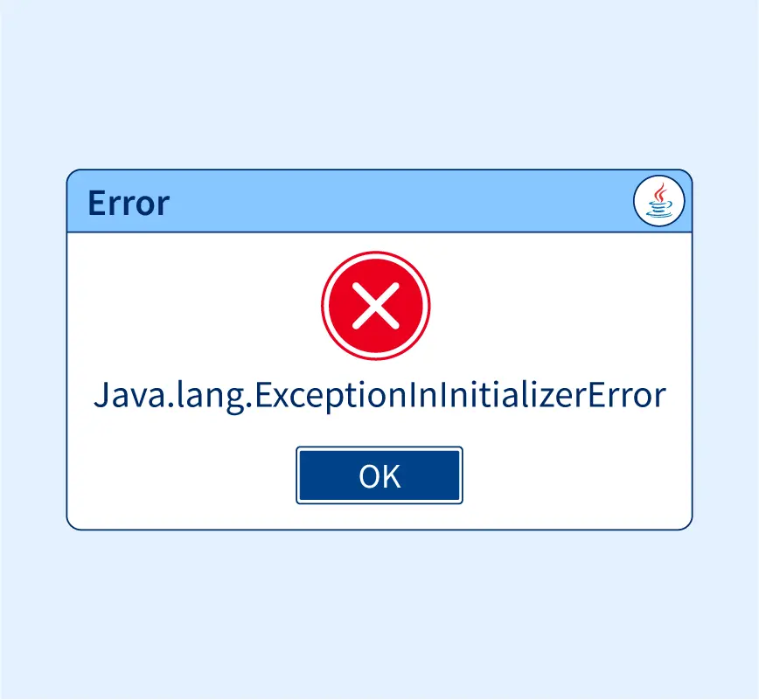The height and width of the screenshot is (700, 759).
Task: Click the white cross inside red circle
Action: coord(376,306)
